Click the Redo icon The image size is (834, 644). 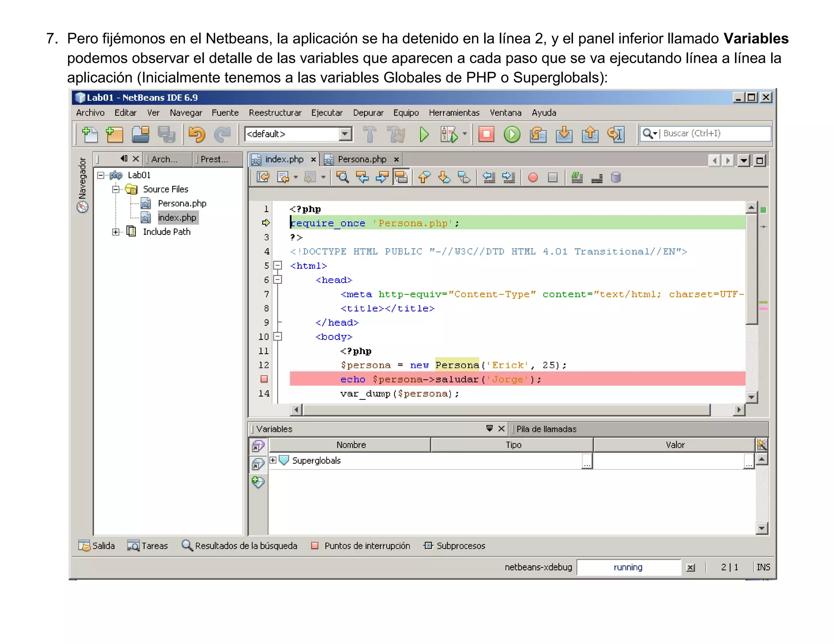222,134
